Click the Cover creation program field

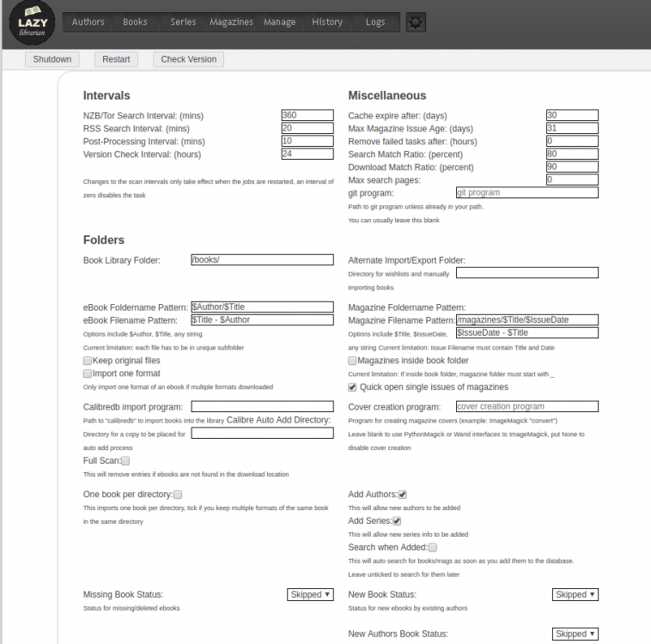click(x=527, y=406)
